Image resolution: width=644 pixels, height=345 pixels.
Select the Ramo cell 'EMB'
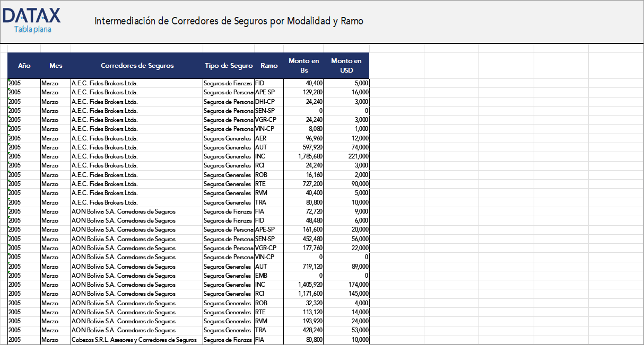[269, 276]
